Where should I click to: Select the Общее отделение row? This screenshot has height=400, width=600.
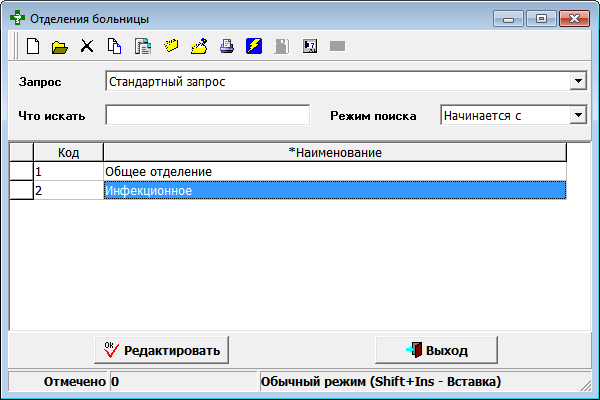pyautogui.click(x=335, y=171)
